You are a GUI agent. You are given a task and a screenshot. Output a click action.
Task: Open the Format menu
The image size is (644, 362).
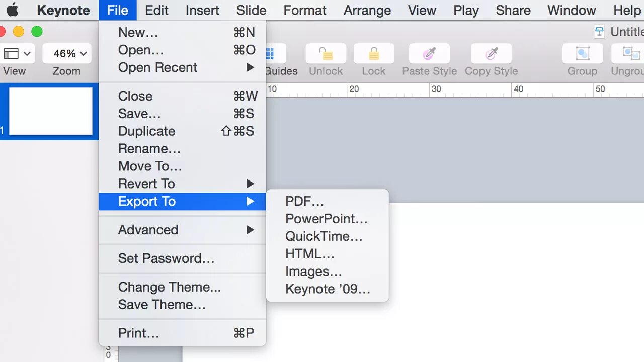pos(305,10)
